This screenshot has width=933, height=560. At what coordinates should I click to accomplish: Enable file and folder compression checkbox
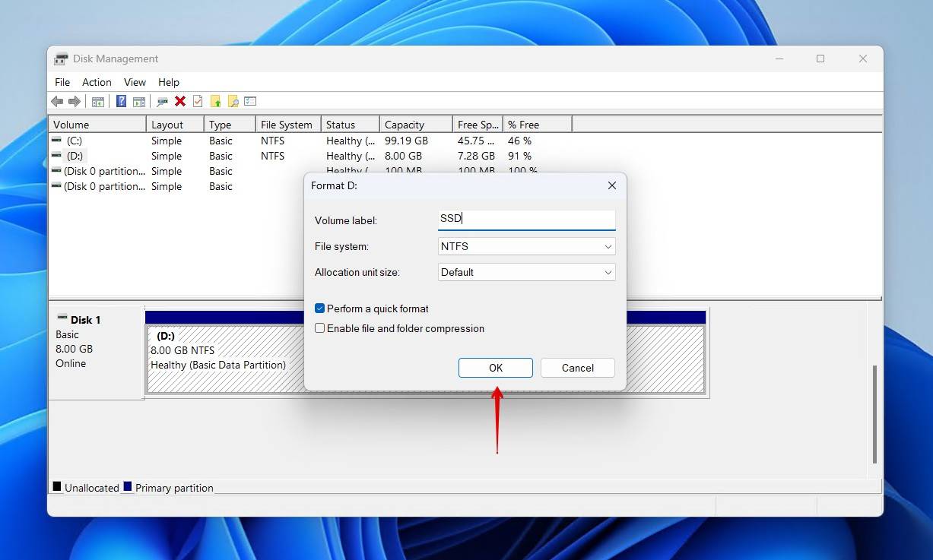(320, 328)
